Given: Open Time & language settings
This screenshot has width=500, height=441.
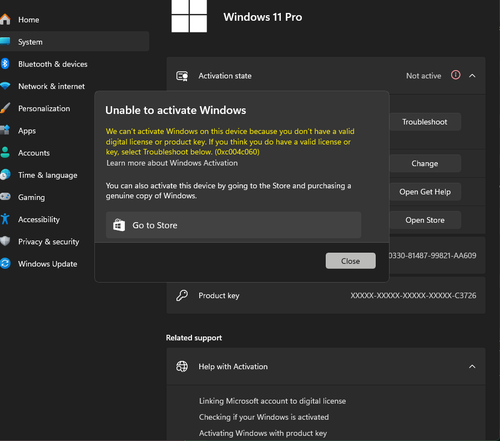Looking at the screenshot, I should pyautogui.click(x=48, y=175).
